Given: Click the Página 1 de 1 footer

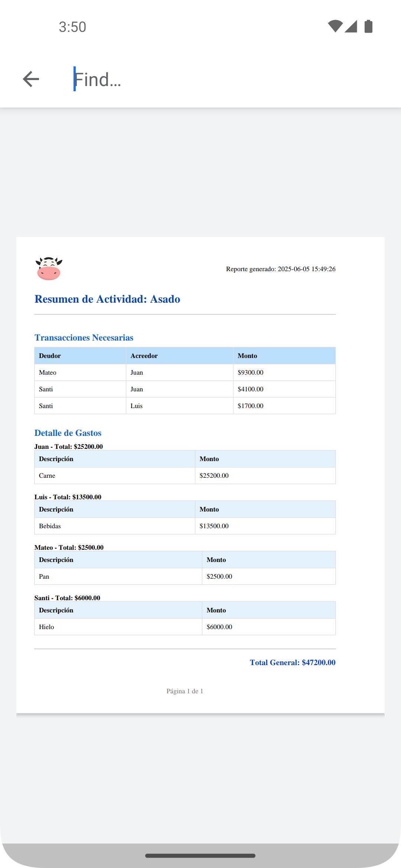Looking at the screenshot, I should (185, 691).
